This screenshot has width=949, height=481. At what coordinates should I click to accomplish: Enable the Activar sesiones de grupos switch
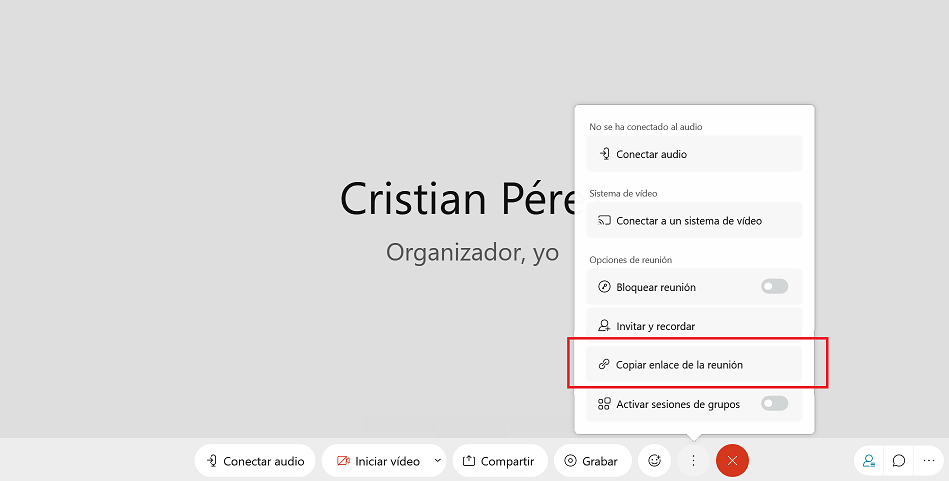[x=774, y=404]
